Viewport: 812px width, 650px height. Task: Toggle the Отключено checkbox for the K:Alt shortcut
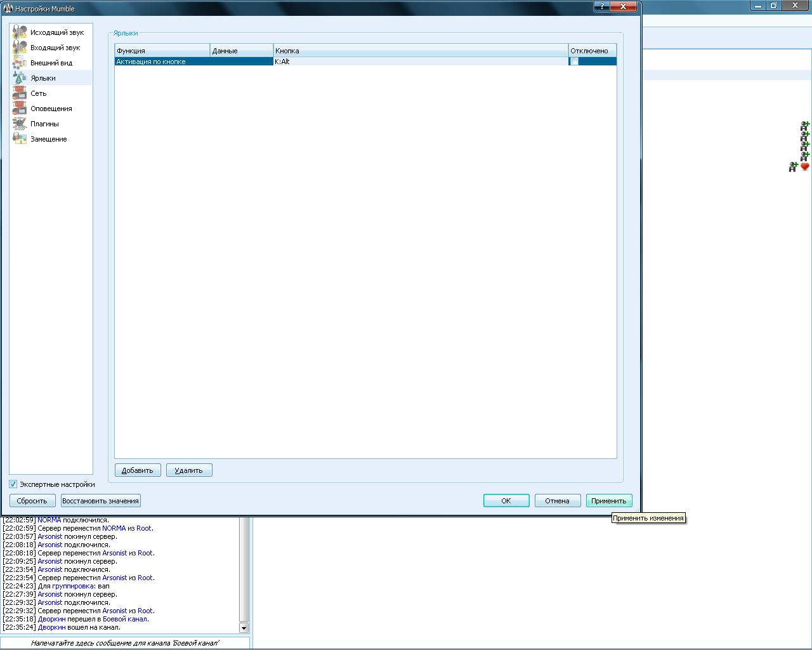574,62
